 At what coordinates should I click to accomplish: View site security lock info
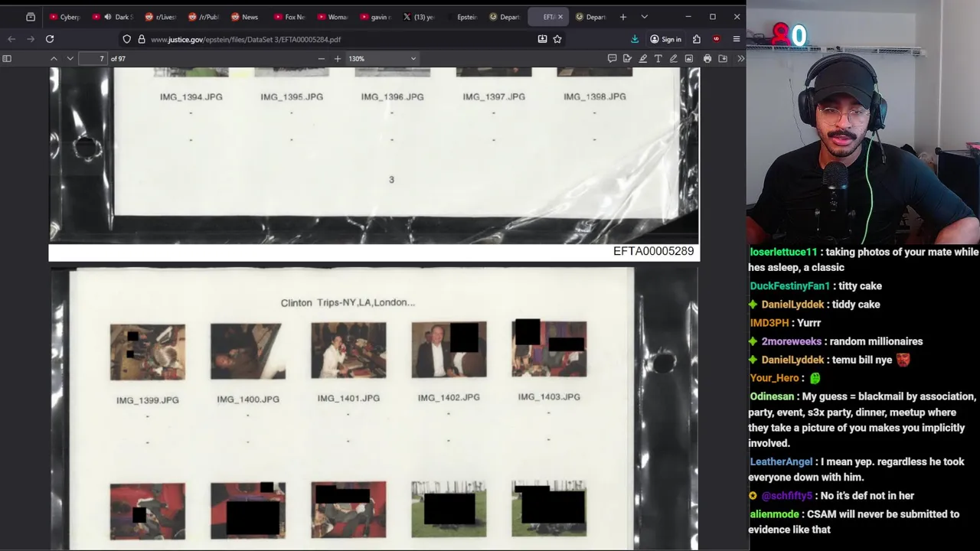tap(141, 39)
